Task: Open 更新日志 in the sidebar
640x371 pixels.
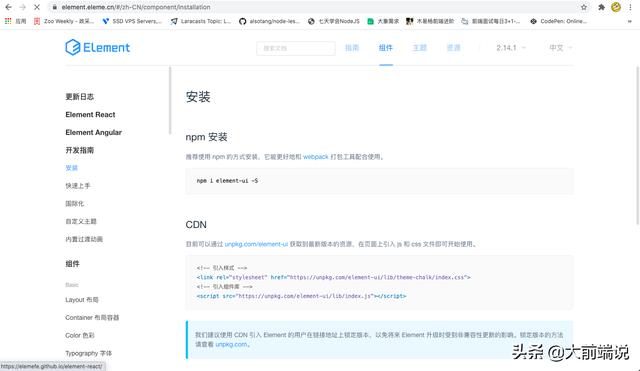Action: [80, 97]
